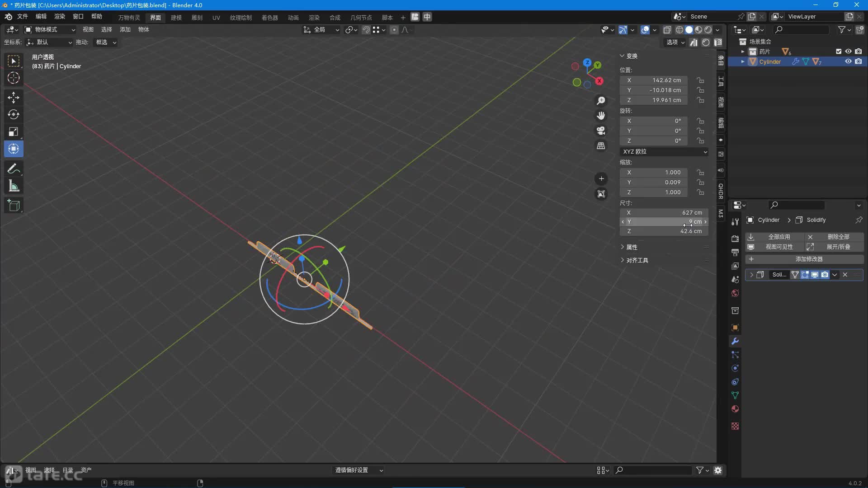Disable Cylinder render camera icon

(x=858, y=61)
